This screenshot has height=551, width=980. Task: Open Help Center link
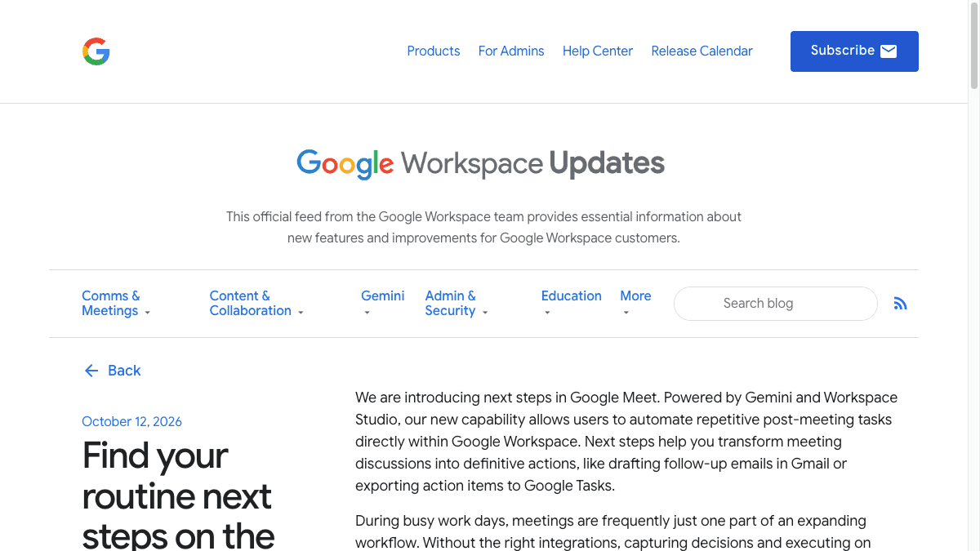[x=598, y=51]
